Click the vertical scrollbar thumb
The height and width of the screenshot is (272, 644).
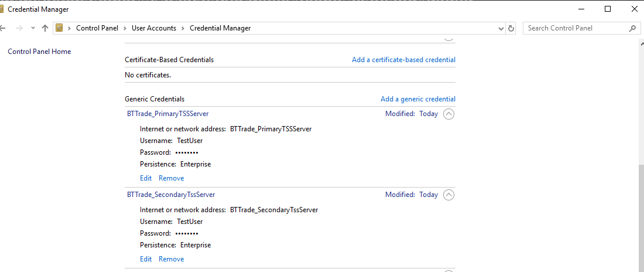pos(641,218)
